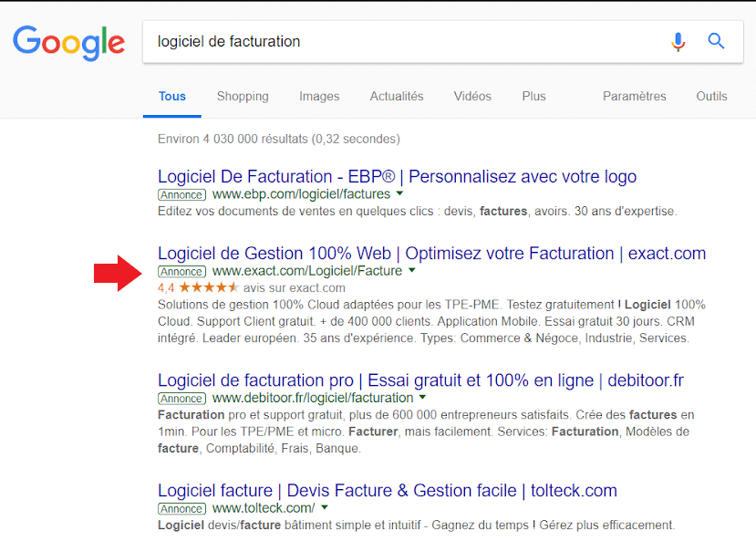Click Annonce badge beside www.exact.com

point(181,272)
